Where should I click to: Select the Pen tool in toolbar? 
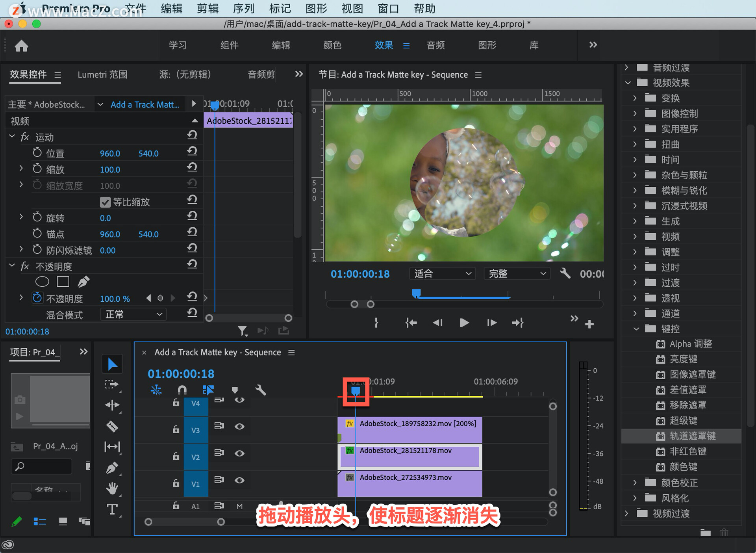[112, 468]
